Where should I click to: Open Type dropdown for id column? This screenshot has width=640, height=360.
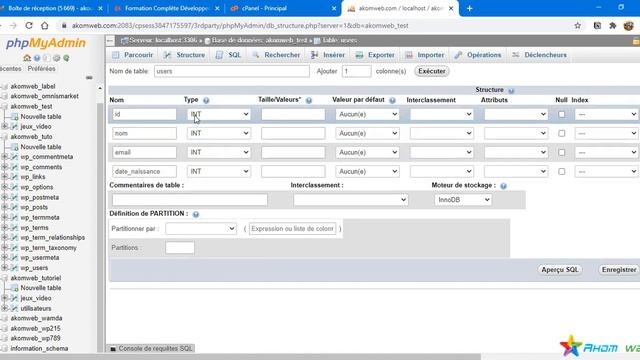tap(219, 114)
